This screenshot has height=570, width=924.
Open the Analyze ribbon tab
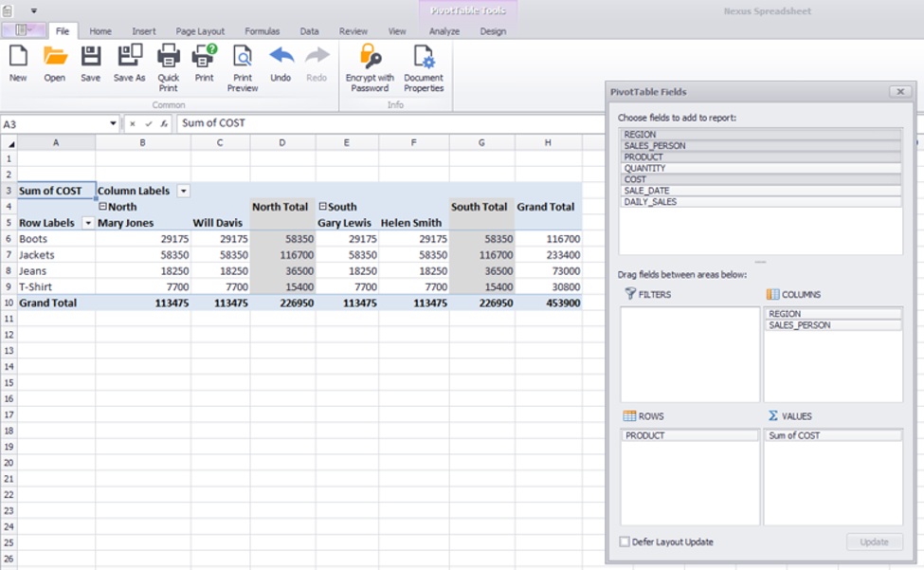tap(444, 31)
